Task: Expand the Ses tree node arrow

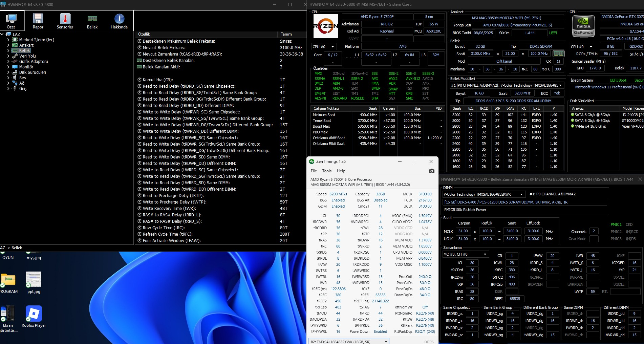Action: click(8, 78)
